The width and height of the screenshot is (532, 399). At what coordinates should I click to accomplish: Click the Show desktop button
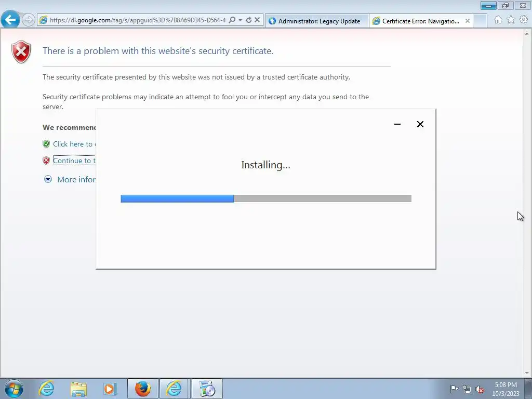click(x=528, y=389)
